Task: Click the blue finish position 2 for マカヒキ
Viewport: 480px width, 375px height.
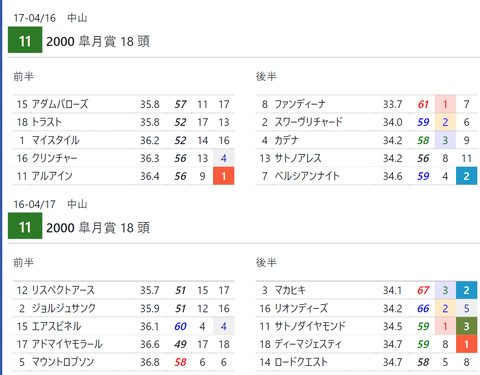Action: 466,290
